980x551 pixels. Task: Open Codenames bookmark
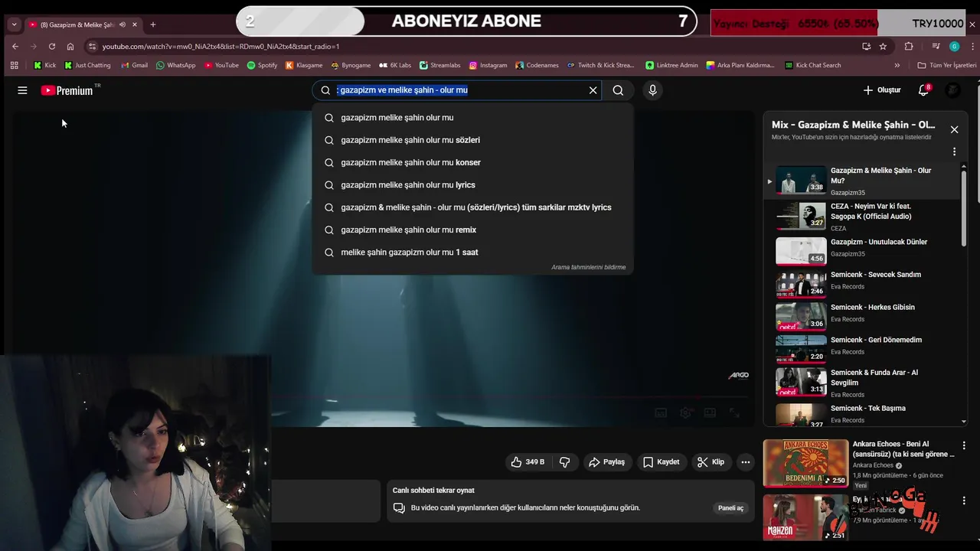tap(537, 65)
